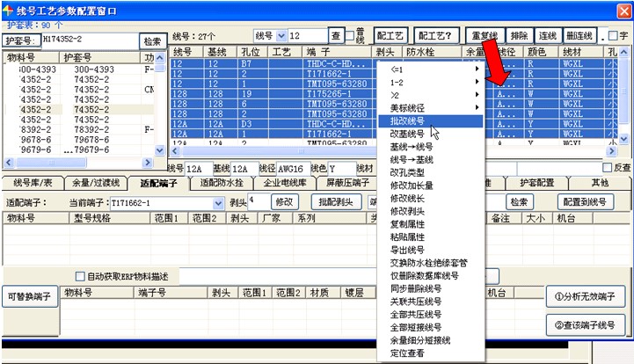Expand the 当前端子 T171662-1 combo box
Viewport: 634px width, 364px height.
(x=219, y=202)
